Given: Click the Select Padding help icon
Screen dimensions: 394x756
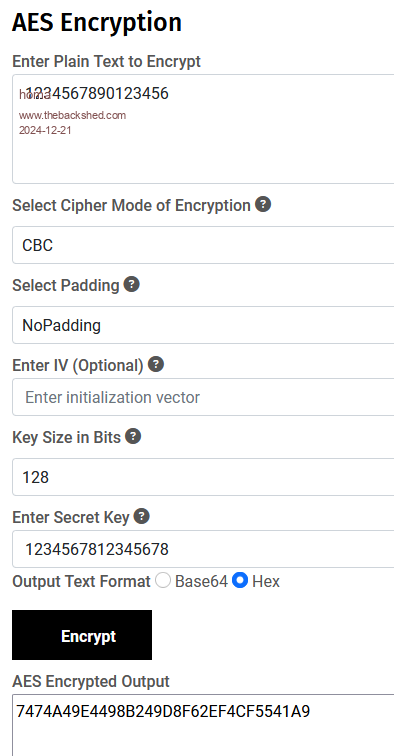Looking at the screenshot, I should [x=132, y=284].
